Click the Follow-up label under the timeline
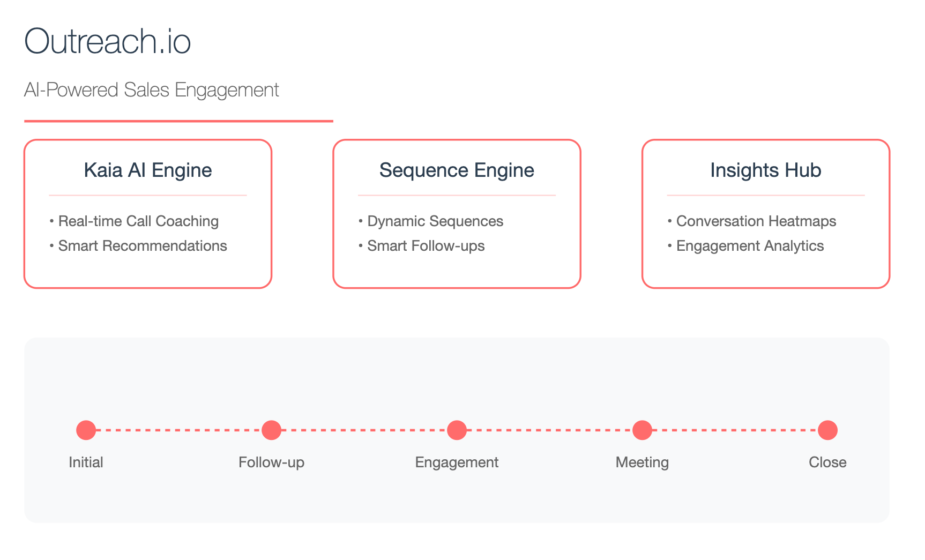The height and width of the screenshot is (560, 925). coord(271,462)
